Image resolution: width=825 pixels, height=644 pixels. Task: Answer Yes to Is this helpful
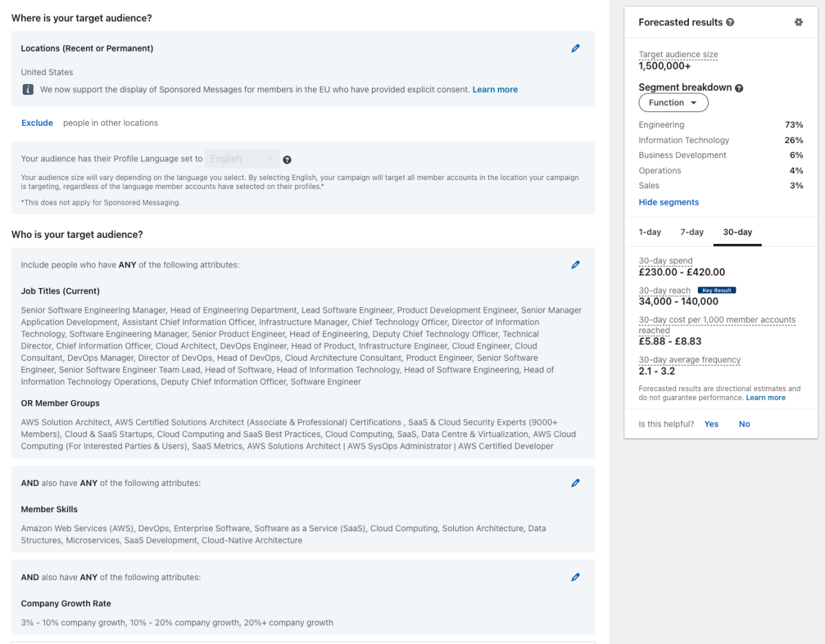coord(712,424)
